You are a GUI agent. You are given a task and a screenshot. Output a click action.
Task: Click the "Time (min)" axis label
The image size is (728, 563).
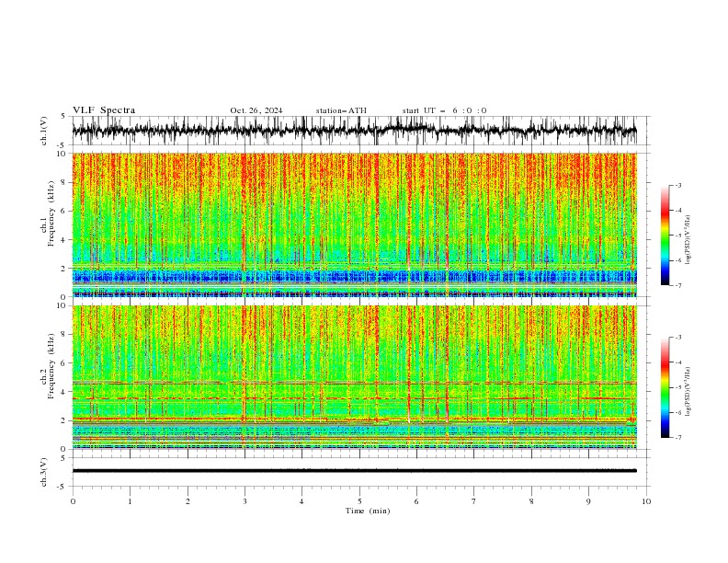[368, 511]
